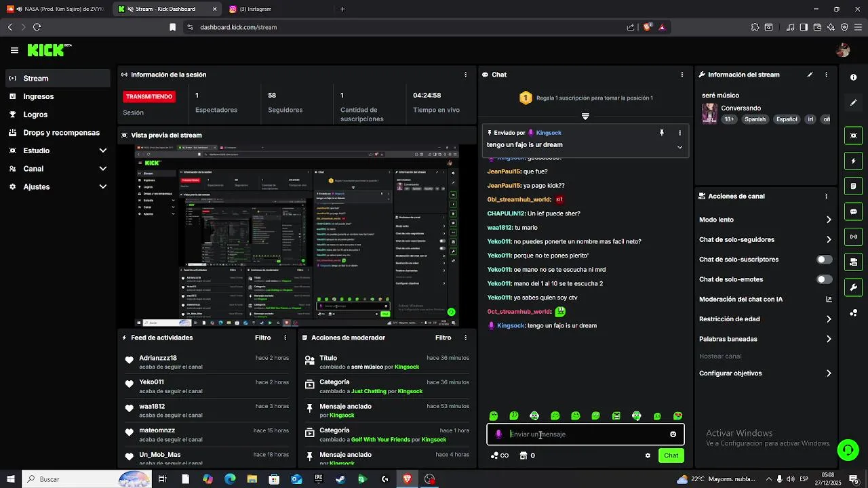Click Kingsock username in pinned message
The height and width of the screenshot is (488, 868).
pos(549,133)
